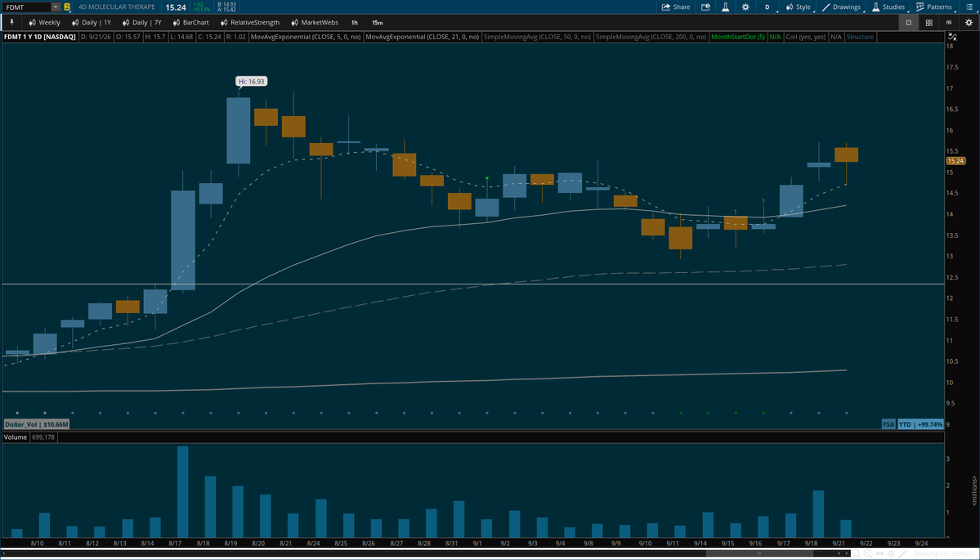Open the Style dropdown menu

[x=799, y=7]
